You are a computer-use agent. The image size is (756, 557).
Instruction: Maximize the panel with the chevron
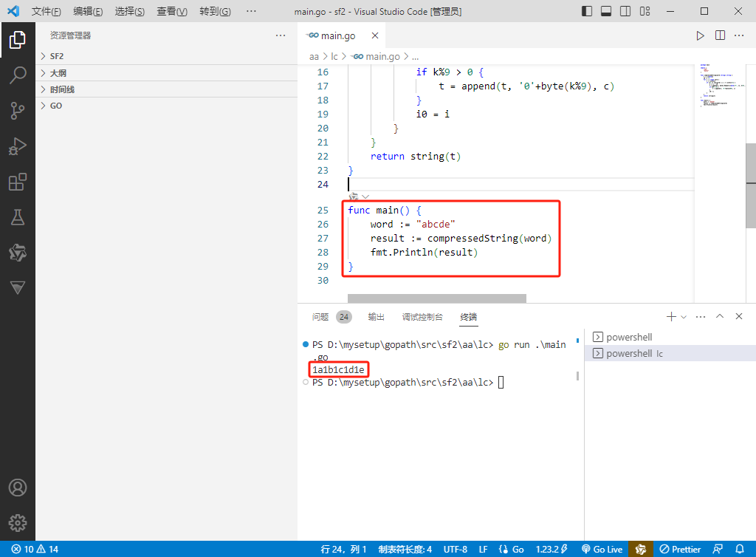point(720,316)
